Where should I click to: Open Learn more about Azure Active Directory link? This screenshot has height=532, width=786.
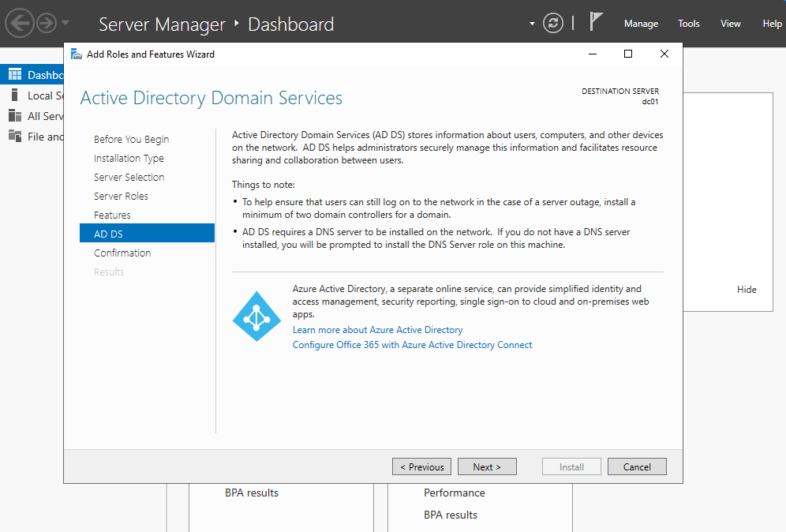[377, 330]
